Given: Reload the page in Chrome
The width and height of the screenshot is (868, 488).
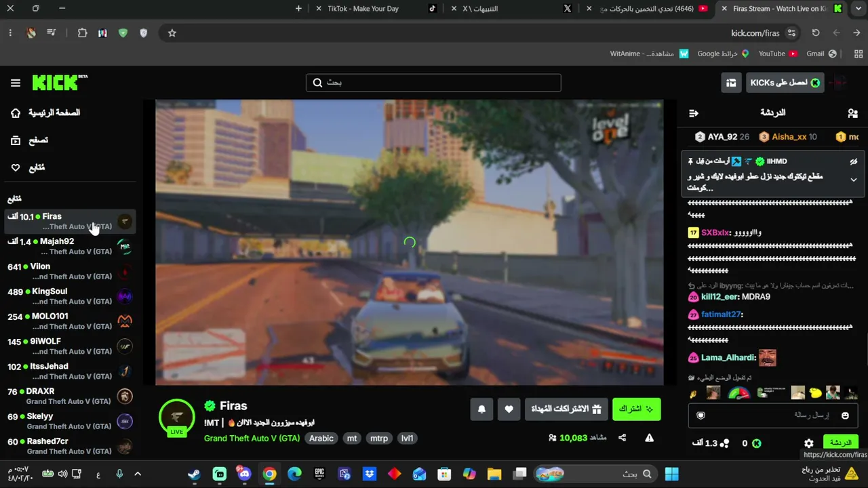Looking at the screenshot, I should [816, 33].
